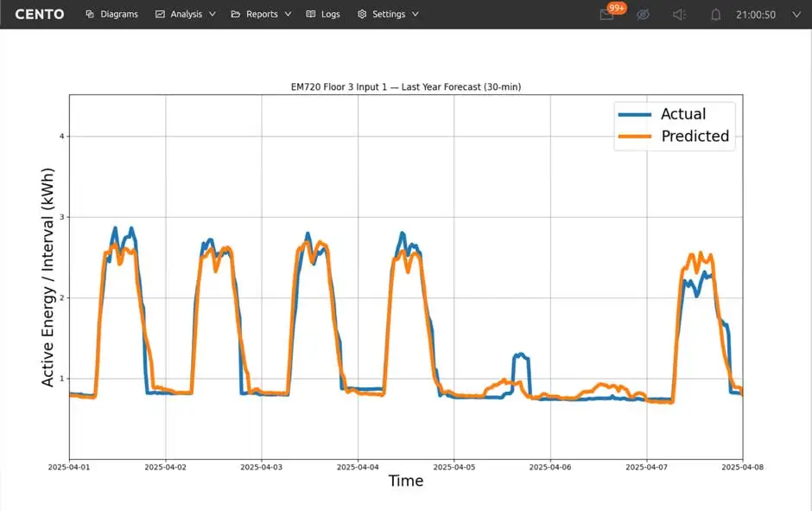Open the Logs menu label
The width and height of the screenshot is (812, 511).
(330, 15)
